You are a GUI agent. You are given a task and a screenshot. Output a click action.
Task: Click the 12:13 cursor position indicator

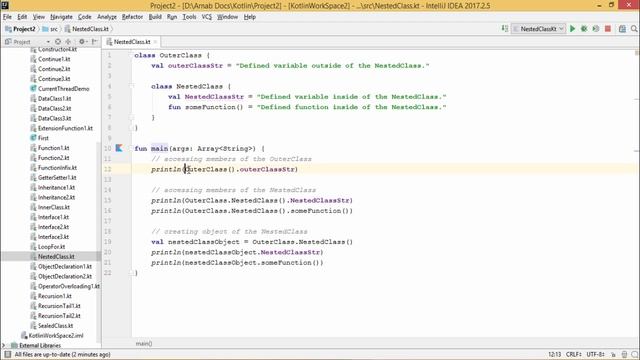[x=555, y=354]
